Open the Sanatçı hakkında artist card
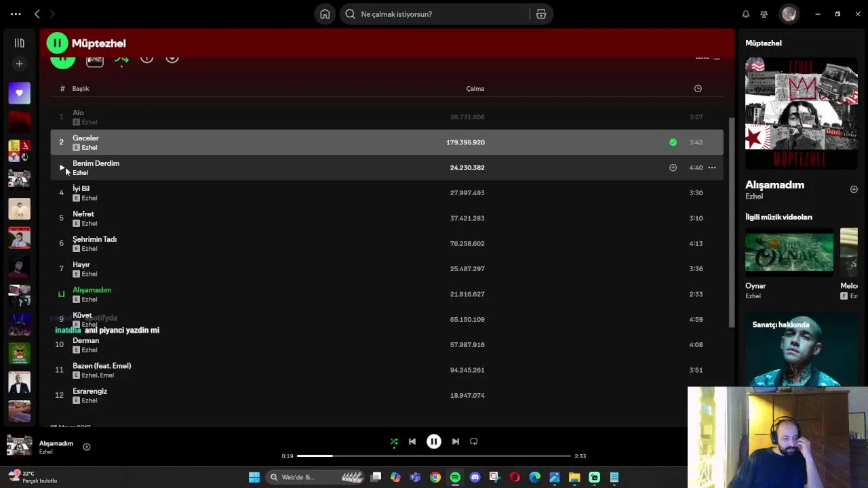Viewport: 868px width, 488px height. pyautogui.click(x=802, y=350)
